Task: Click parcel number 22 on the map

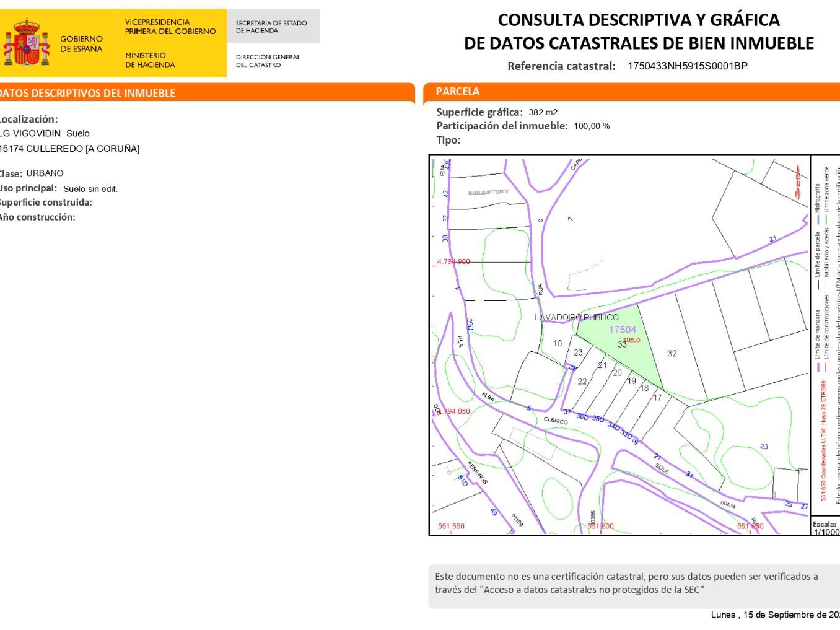Action: 582,382
